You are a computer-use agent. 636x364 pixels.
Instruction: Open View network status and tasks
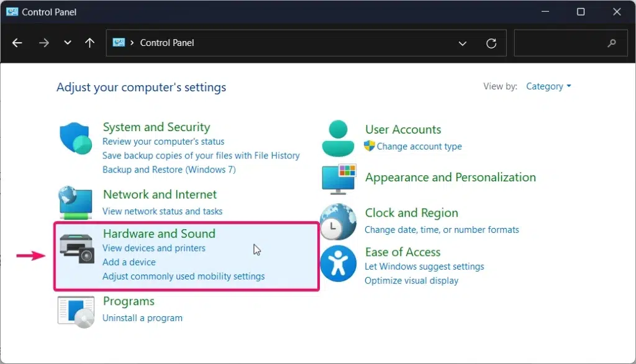click(162, 211)
